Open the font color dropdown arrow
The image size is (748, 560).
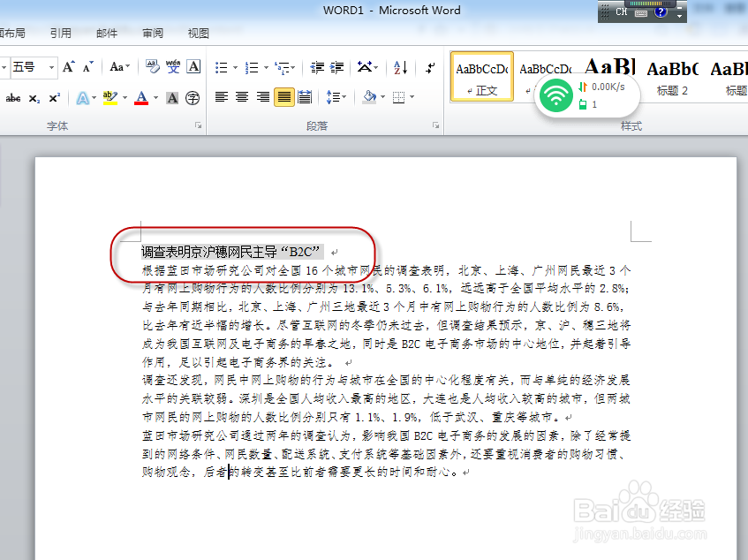tap(155, 99)
